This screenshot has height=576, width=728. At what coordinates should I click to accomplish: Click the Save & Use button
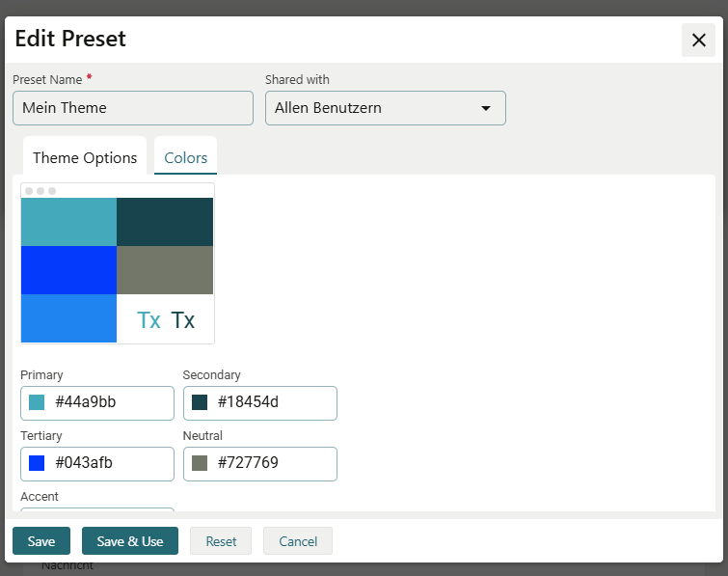coord(130,541)
